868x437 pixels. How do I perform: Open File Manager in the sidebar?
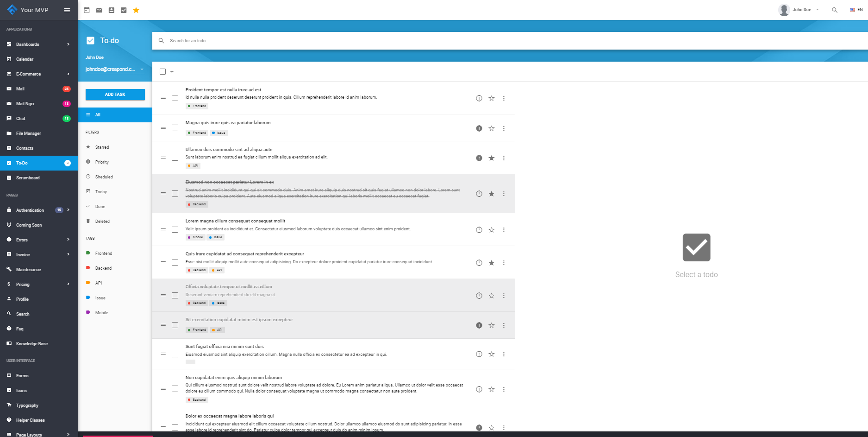[x=39, y=133]
